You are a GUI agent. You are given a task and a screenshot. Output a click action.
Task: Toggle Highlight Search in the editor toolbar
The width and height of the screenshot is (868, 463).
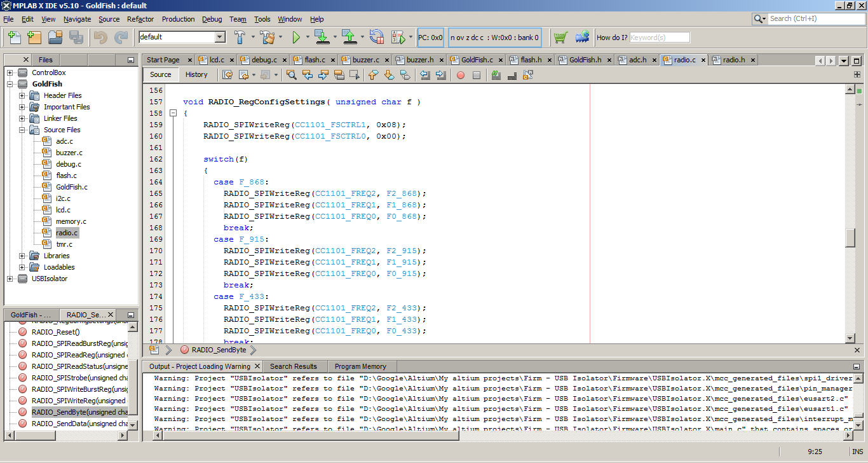[x=339, y=75]
